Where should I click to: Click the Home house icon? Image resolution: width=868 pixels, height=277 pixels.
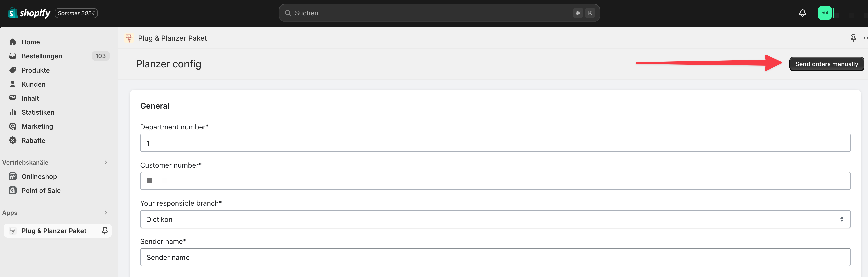coord(13,42)
